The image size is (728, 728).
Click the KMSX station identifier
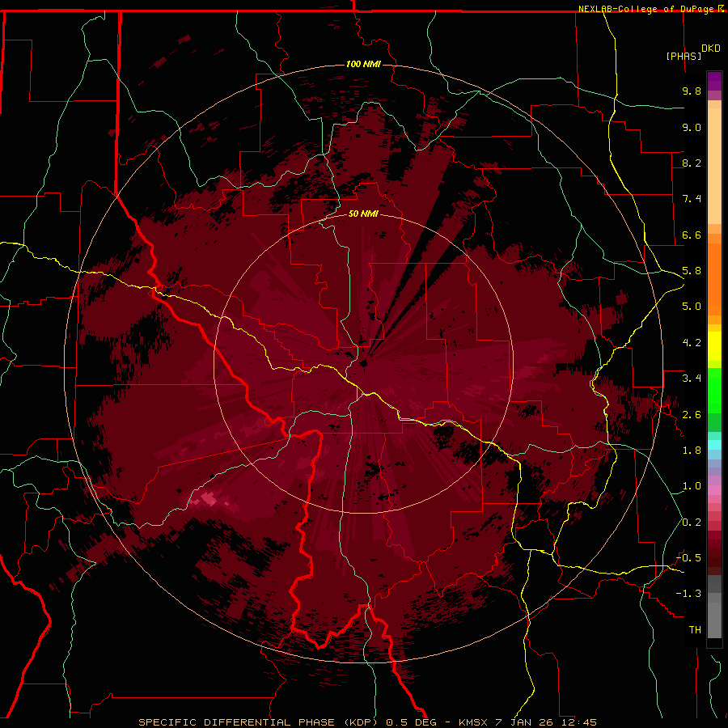(472, 722)
